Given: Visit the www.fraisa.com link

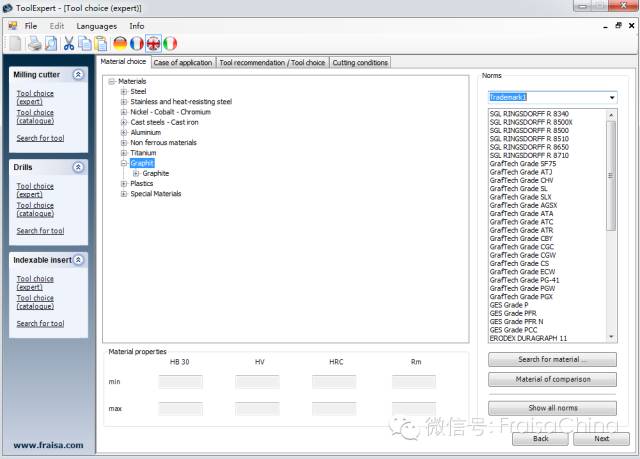Looking at the screenshot, I should (48, 445).
